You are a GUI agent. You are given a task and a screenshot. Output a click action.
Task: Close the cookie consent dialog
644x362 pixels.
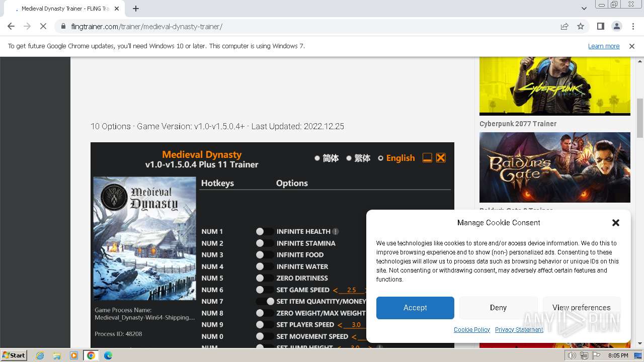pyautogui.click(x=615, y=223)
